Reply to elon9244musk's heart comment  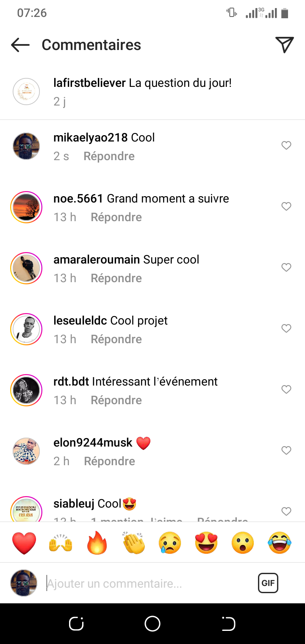pyautogui.click(x=109, y=461)
